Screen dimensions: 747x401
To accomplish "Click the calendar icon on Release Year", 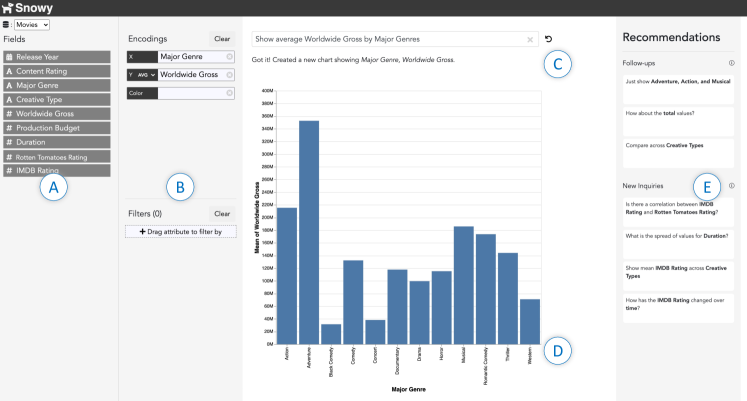I will [x=9, y=57].
